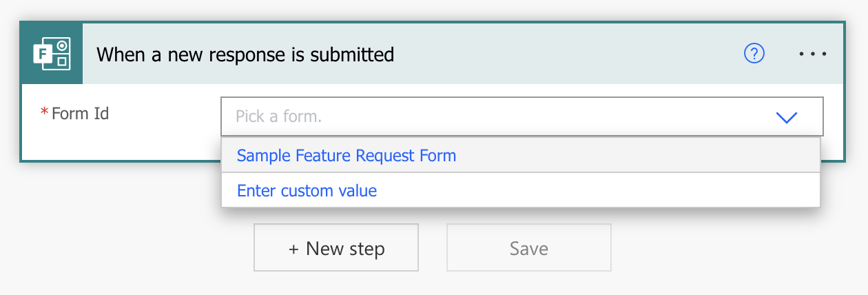Click the trigger card header bar

pos(433,54)
